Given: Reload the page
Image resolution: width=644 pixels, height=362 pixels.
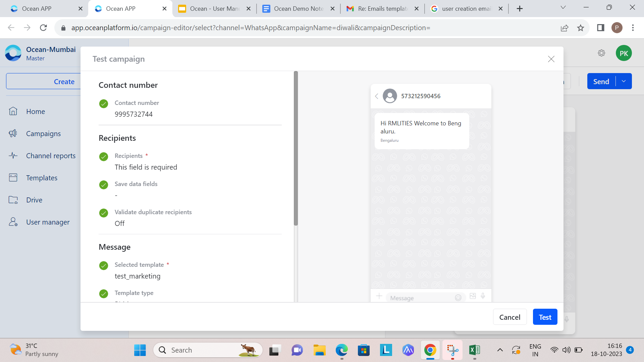Looking at the screenshot, I should 43,28.
